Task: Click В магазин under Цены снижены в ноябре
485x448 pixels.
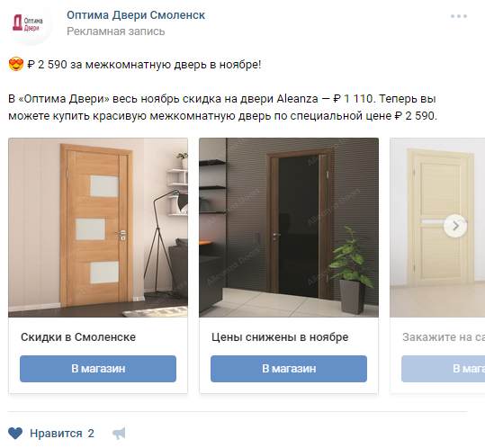Action: (x=289, y=369)
